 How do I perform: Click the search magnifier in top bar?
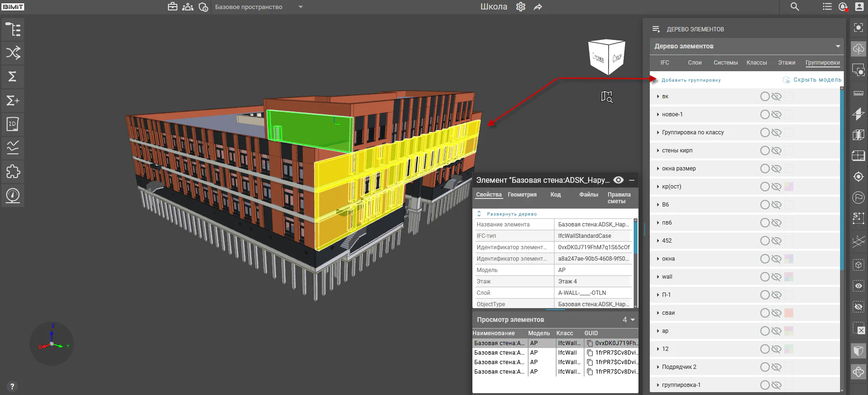[795, 7]
